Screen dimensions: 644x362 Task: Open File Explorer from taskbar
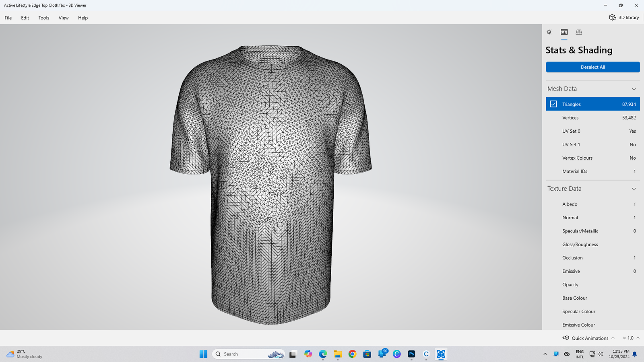337,354
